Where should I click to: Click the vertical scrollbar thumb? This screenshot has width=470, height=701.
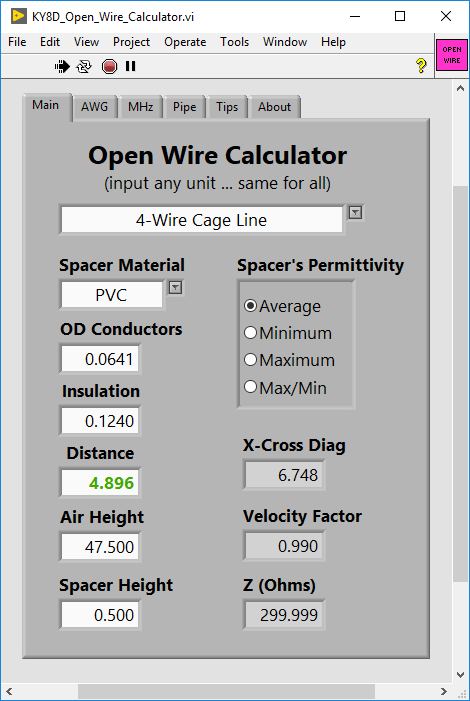click(461, 384)
